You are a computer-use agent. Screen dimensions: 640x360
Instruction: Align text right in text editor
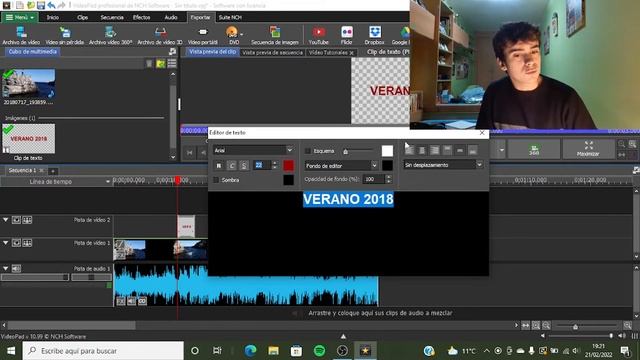(x=435, y=150)
